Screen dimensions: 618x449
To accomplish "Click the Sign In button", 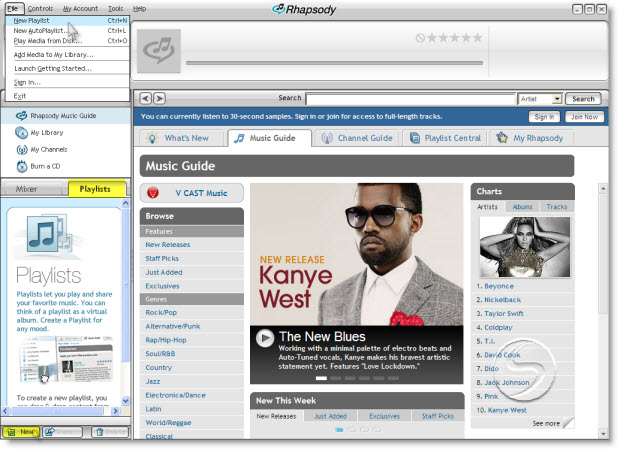I will (x=541, y=117).
